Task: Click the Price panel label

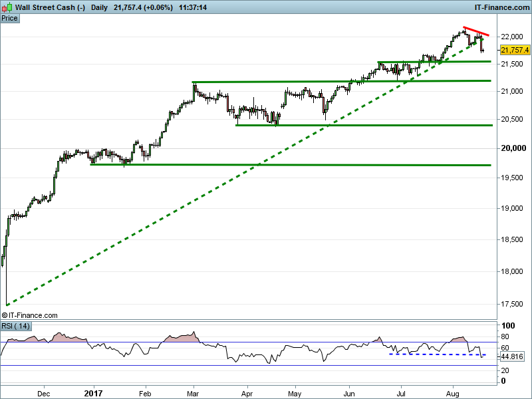Action: [x=9, y=19]
